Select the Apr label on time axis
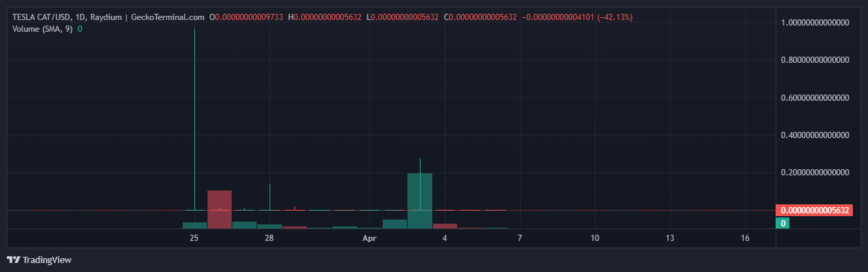 coord(370,238)
